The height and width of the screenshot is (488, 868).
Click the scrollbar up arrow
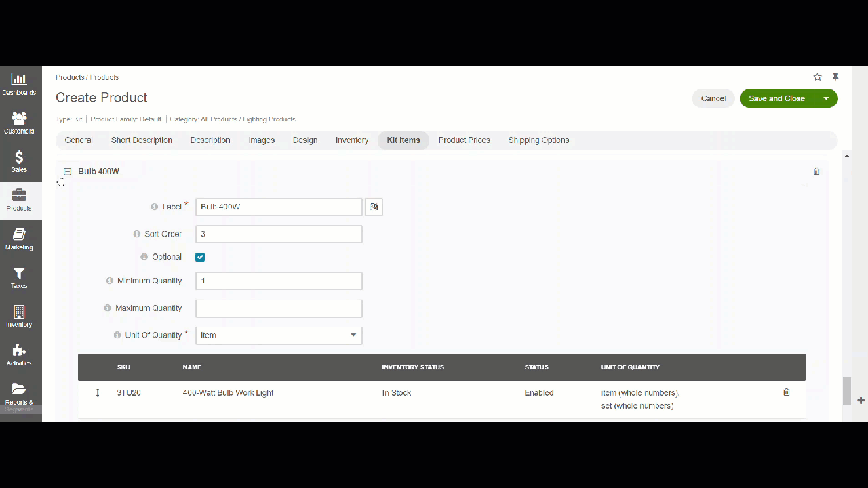pos(846,155)
